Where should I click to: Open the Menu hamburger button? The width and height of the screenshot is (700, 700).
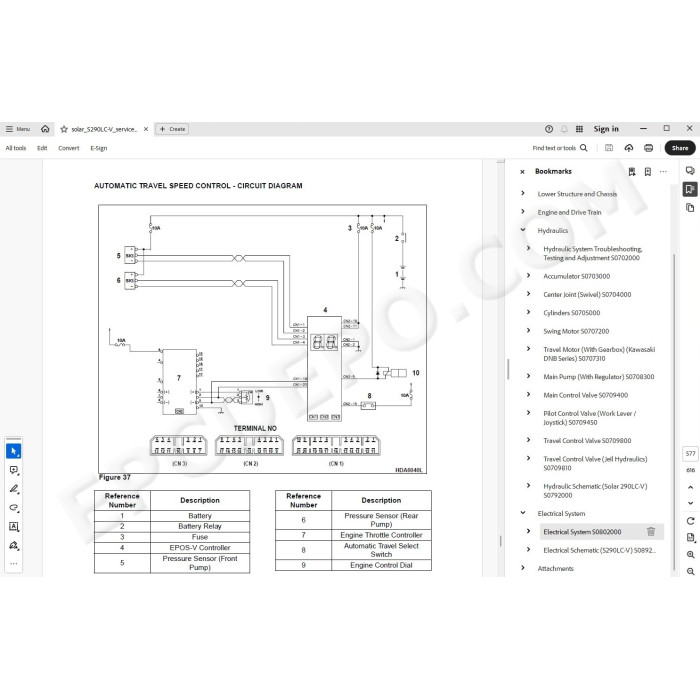tap(17, 129)
